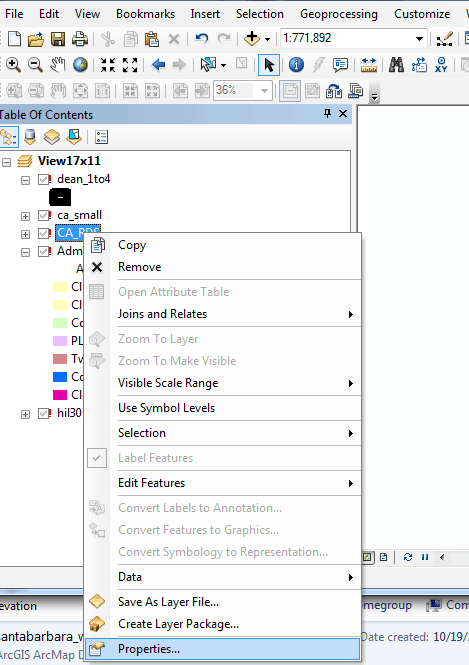Switch to List By Selection
The image size is (469, 665).
tap(74, 137)
